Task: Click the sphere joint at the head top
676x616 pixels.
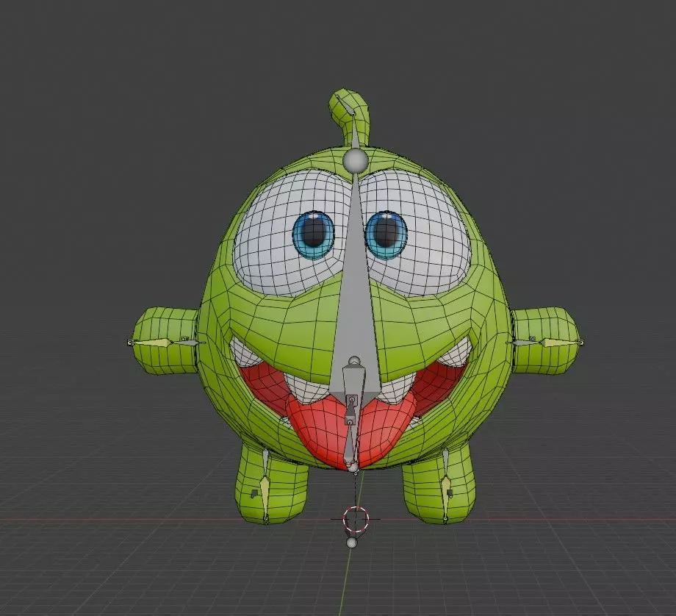Action: [x=355, y=161]
